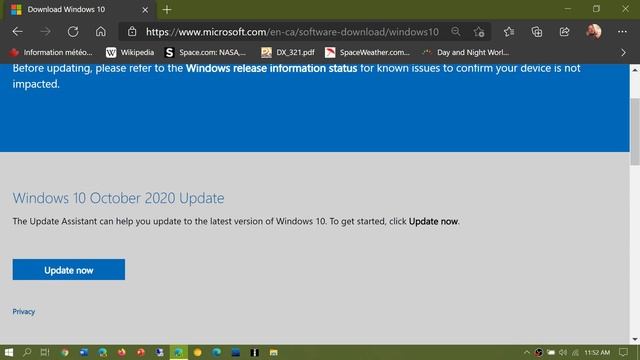Show hidden system tray icons
Image resolution: width=640 pixels, height=360 pixels.
tap(527, 352)
